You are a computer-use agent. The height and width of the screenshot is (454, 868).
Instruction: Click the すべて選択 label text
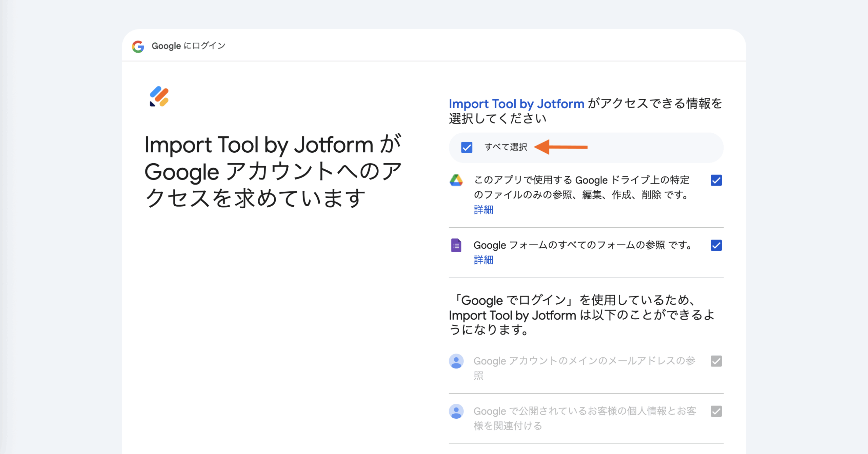coord(506,147)
